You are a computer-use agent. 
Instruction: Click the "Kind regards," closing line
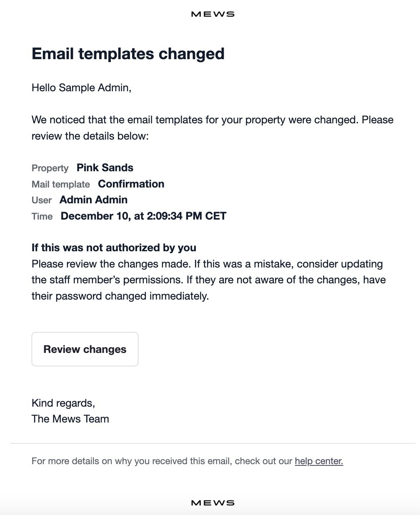coord(63,403)
